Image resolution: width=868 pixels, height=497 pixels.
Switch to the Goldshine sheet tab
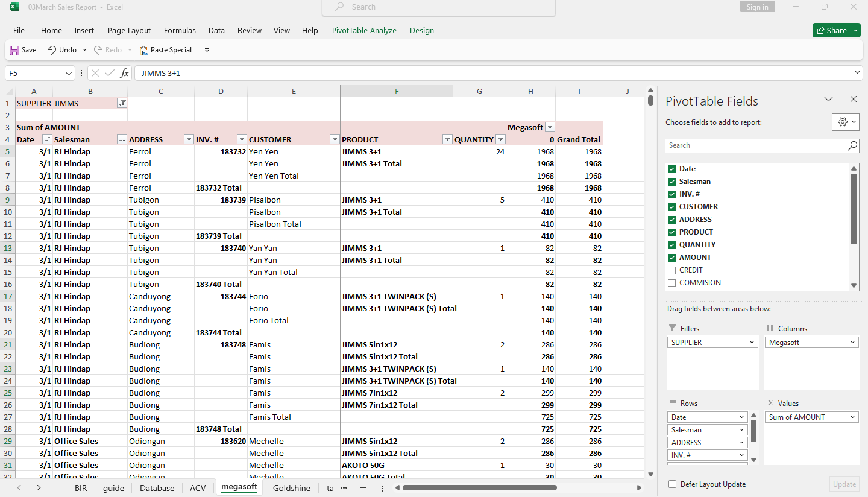[x=292, y=488]
